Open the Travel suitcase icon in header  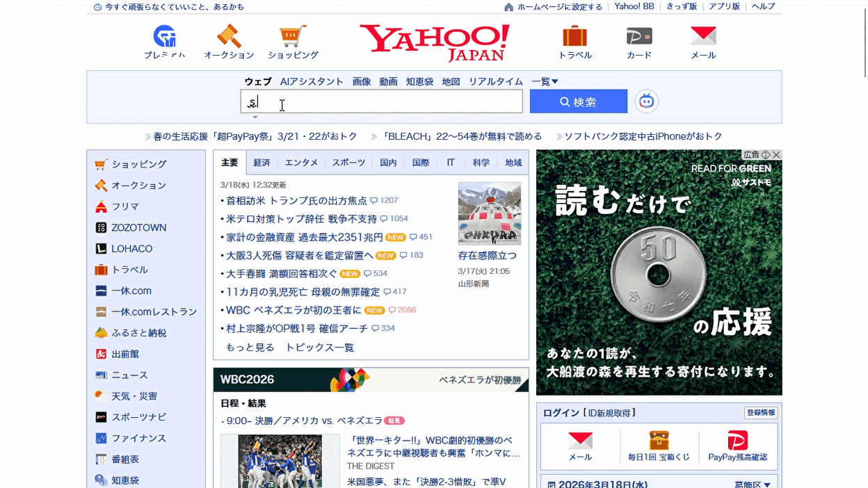pyautogui.click(x=575, y=36)
